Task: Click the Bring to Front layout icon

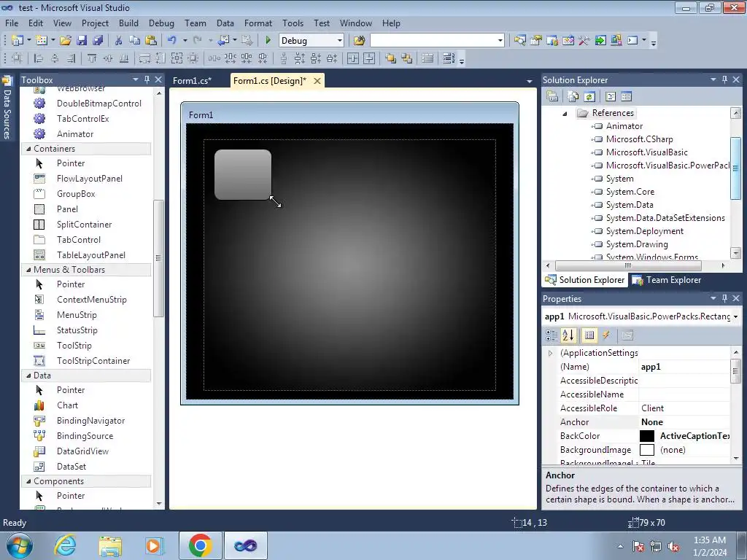Action: coord(391,58)
